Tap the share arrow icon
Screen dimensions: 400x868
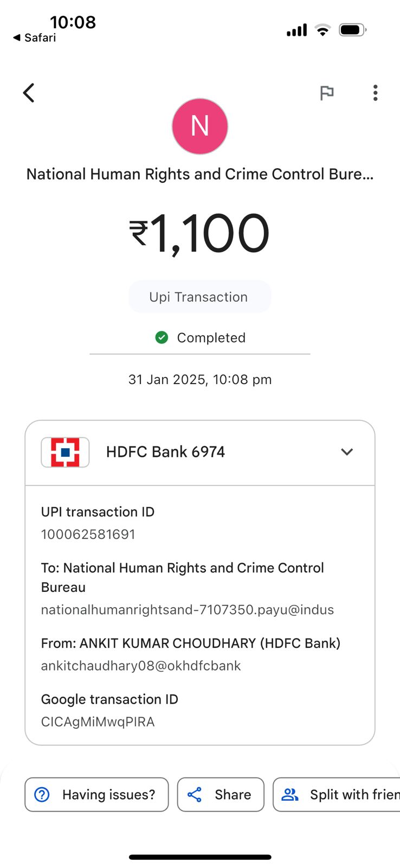pos(195,795)
